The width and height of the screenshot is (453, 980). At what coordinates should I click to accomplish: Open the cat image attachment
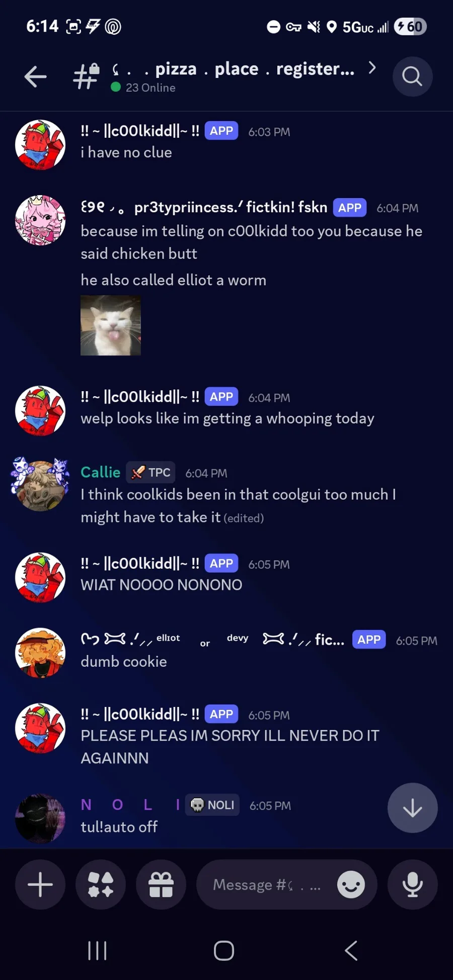coord(111,325)
